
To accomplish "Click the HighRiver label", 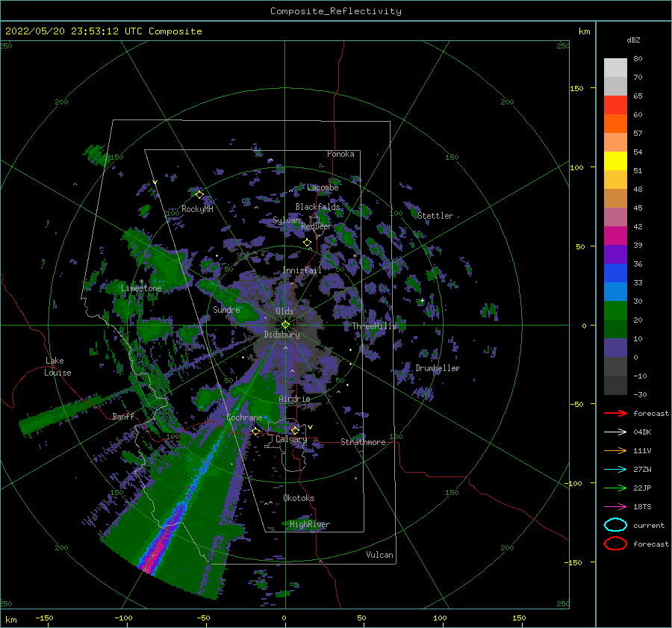I will point(310,524).
